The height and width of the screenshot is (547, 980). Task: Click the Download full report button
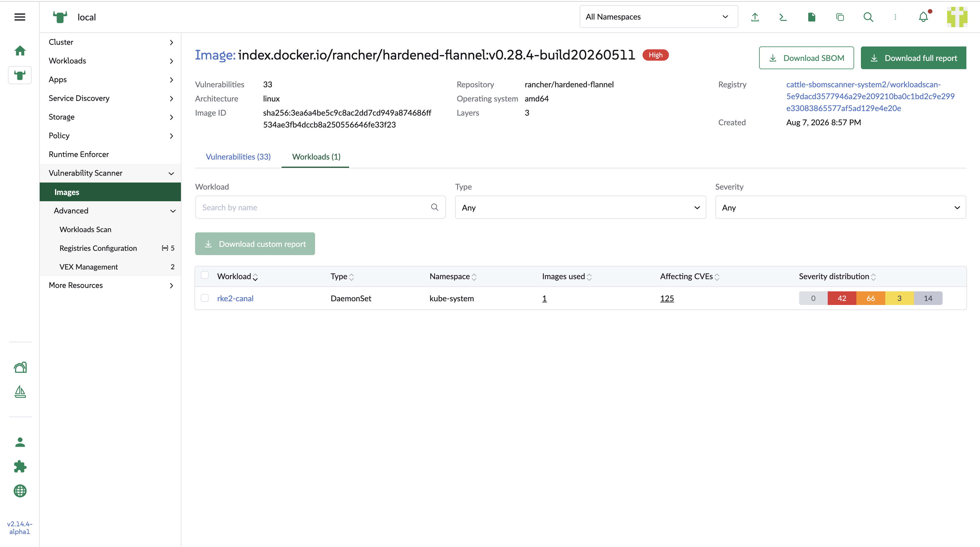[913, 58]
